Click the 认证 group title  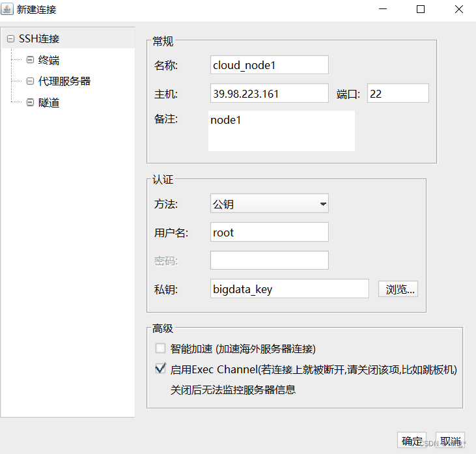[x=163, y=180]
